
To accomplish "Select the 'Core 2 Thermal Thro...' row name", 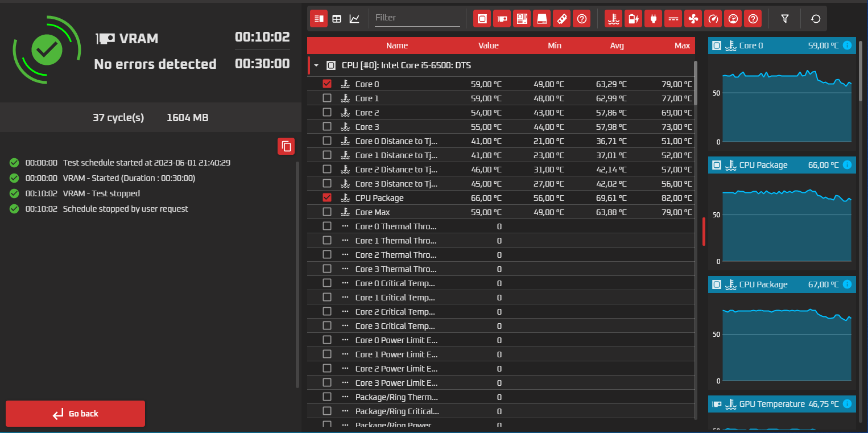I will point(396,254).
